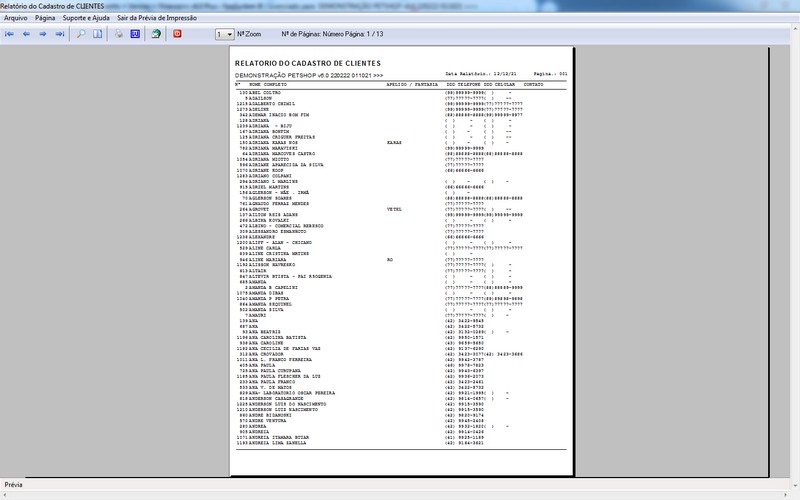Click the Prévia status bar label
Viewport: 800px width, 500px height.
13,485
